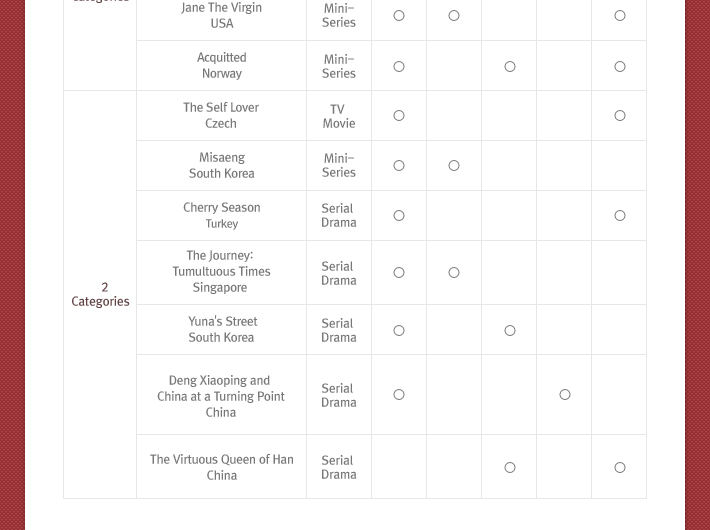Click the second circle in the Misaeng row
Viewport: 710px width, 530px height.
click(454, 166)
